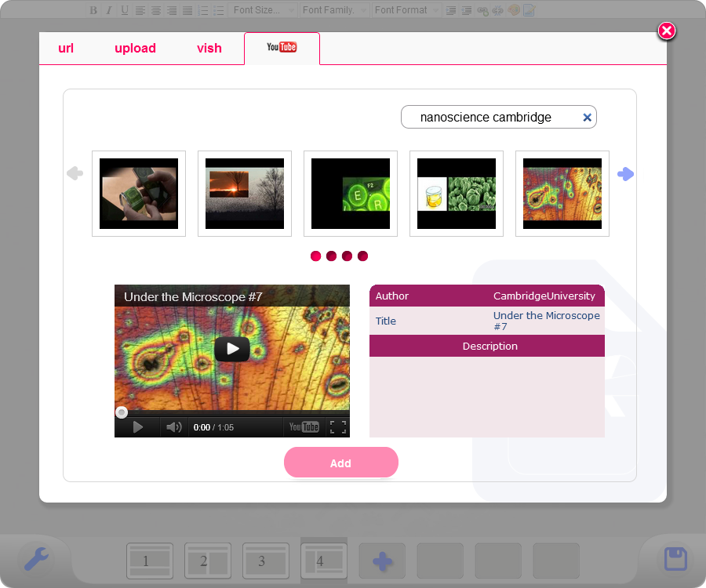Select the first carousel page dot
This screenshot has width=706, height=588.
tap(316, 256)
